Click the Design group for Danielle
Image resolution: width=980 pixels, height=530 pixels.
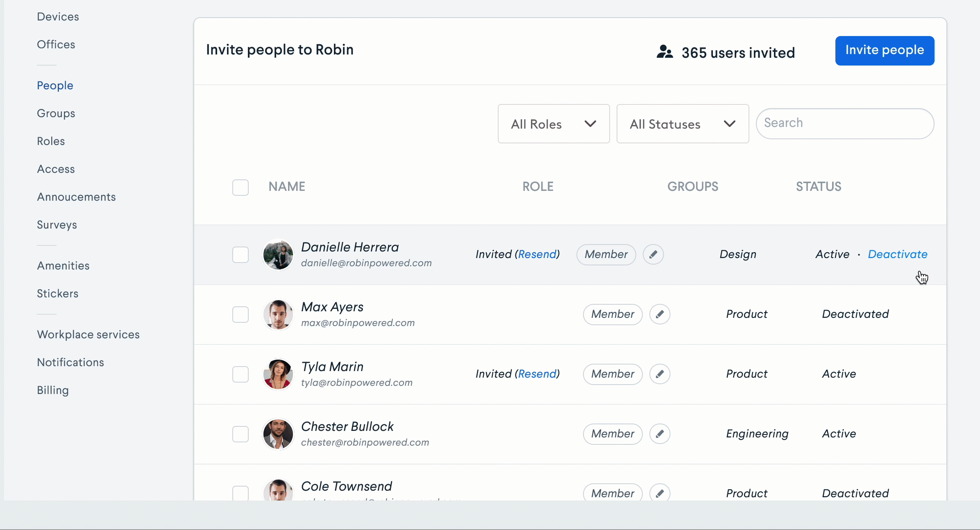(738, 254)
